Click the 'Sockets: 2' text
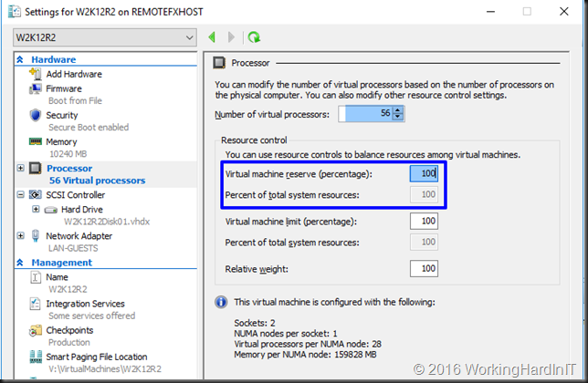 [x=255, y=323]
